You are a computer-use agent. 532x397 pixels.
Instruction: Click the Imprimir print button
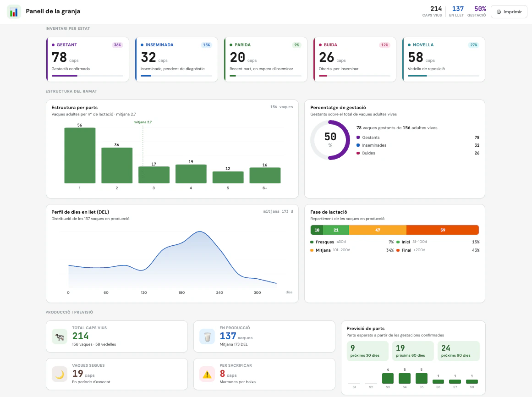point(509,11)
